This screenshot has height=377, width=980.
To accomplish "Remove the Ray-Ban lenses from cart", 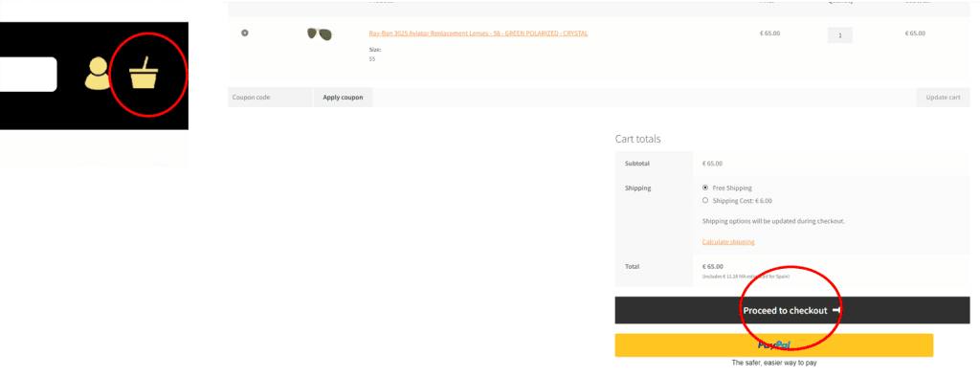I will coord(244,33).
